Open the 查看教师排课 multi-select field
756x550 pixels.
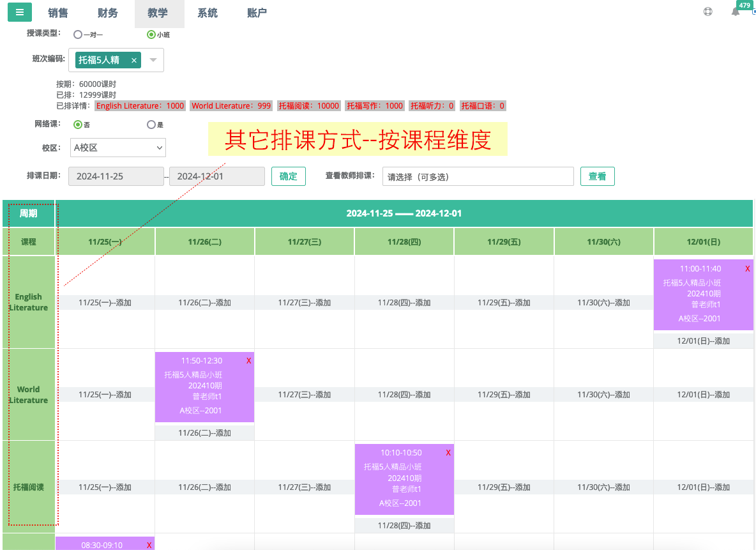478,176
